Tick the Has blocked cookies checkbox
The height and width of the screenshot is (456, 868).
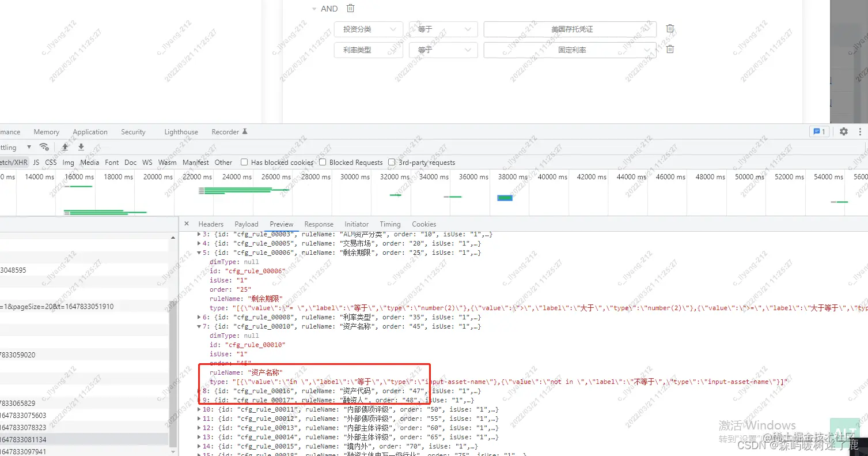244,163
